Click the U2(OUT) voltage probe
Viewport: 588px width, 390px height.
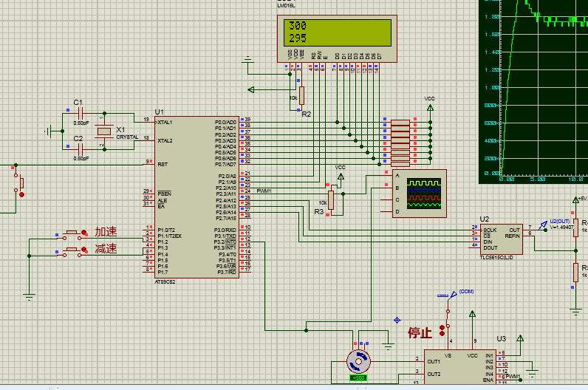[542, 225]
